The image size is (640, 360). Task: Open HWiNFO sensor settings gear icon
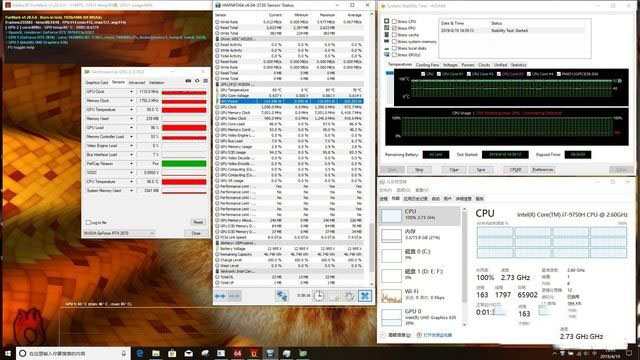click(349, 296)
